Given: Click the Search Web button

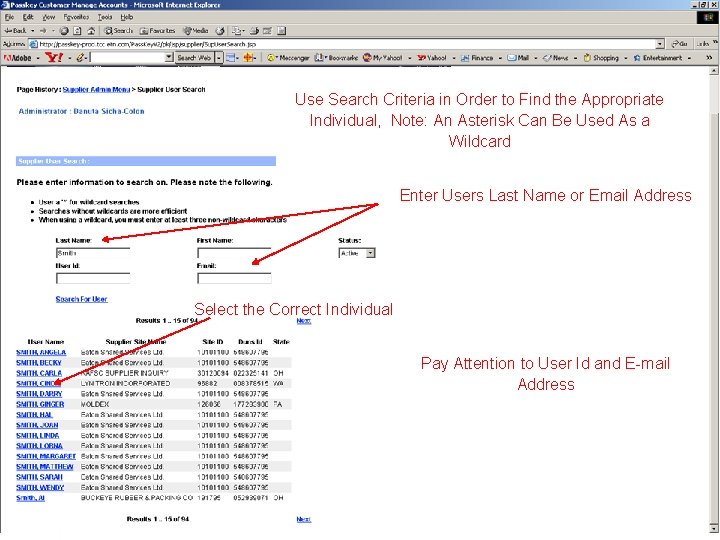Looking at the screenshot, I should pyautogui.click(x=195, y=58).
